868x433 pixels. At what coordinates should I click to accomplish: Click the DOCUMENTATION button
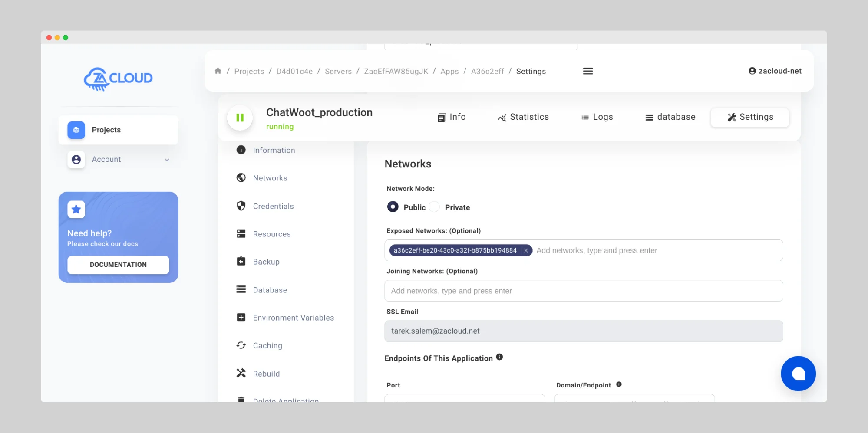click(118, 265)
